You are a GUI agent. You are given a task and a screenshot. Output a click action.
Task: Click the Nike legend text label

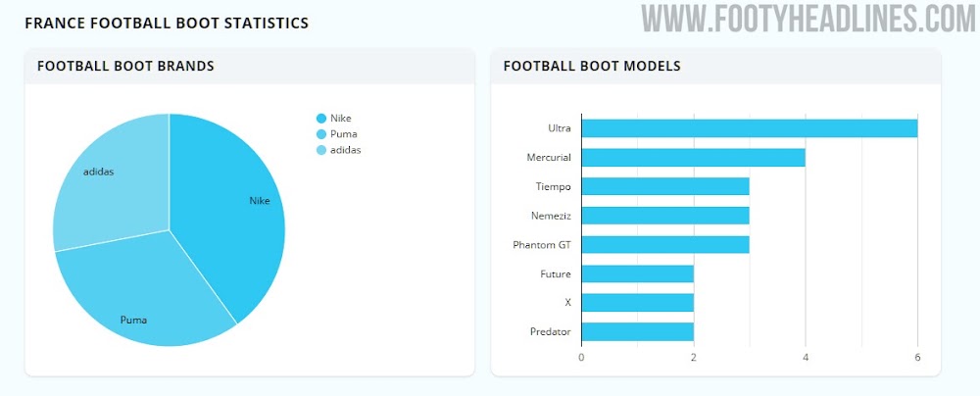coord(340,119)
